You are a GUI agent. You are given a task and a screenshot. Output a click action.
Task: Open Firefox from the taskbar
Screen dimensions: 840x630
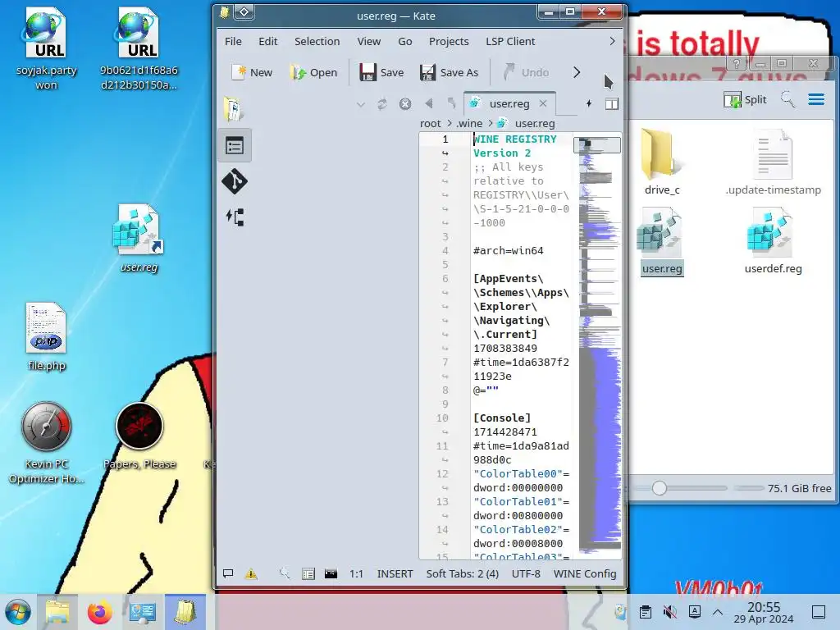point(99,612)
